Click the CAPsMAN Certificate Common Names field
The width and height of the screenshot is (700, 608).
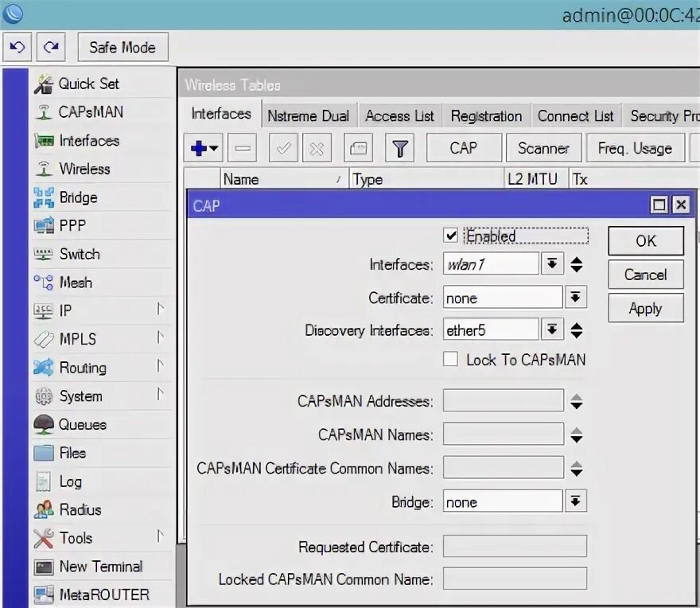coord(503,467)
